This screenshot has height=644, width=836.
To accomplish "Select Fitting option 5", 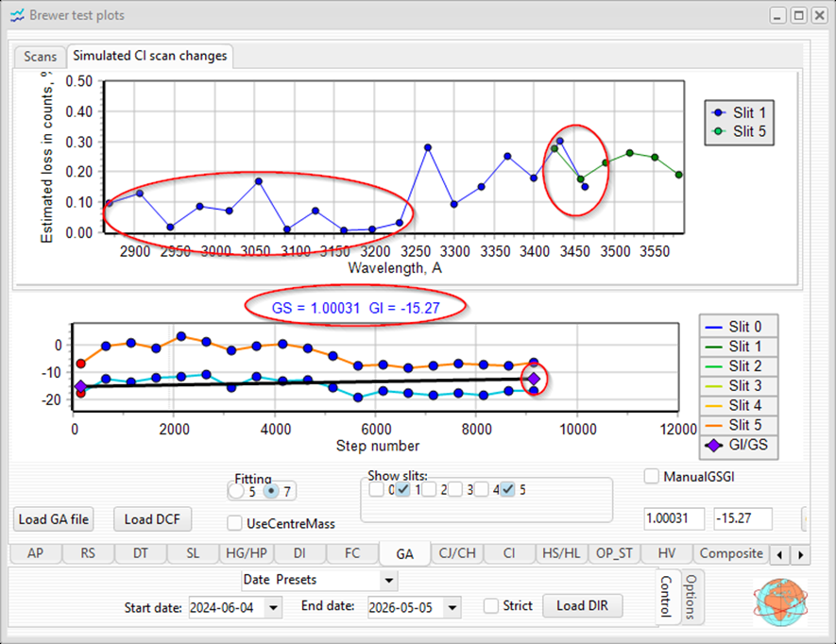I will 236,490.
